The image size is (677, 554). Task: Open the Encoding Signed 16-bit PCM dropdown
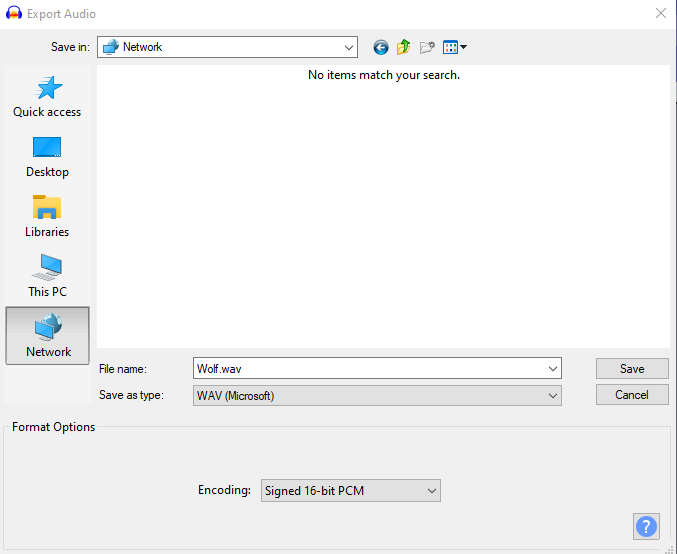pyautogui.click(x=431, y=490)
